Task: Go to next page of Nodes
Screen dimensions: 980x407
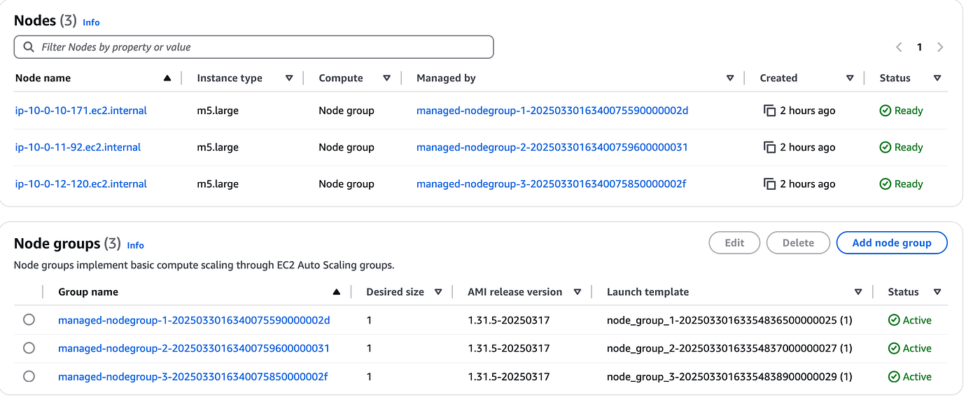Action: coord(940,47)
